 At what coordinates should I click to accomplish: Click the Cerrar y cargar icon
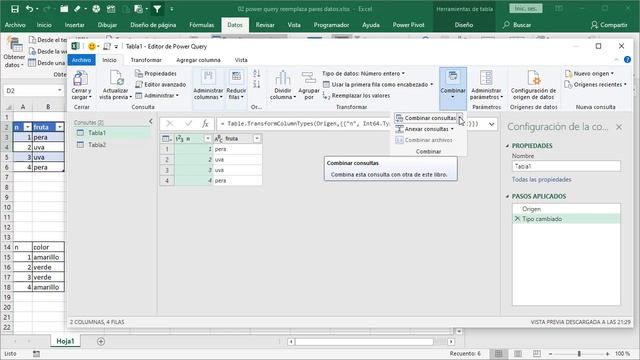[x=80, y=78]
